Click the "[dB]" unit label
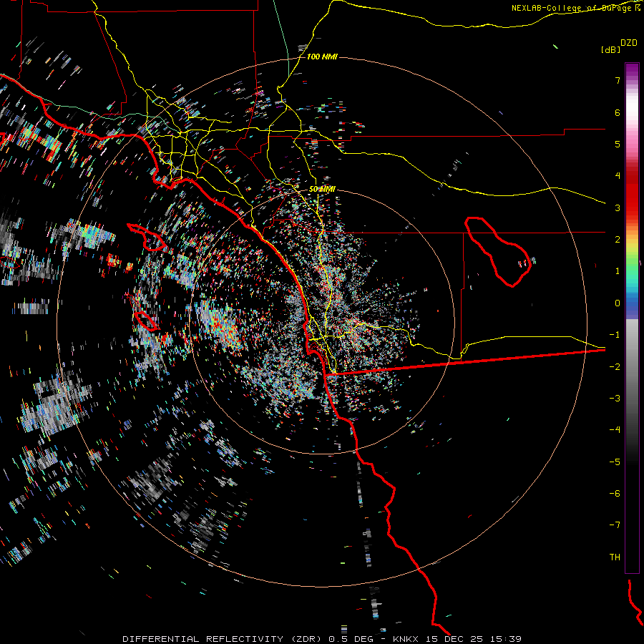This screenshot has width=644, height=644. 611,49
